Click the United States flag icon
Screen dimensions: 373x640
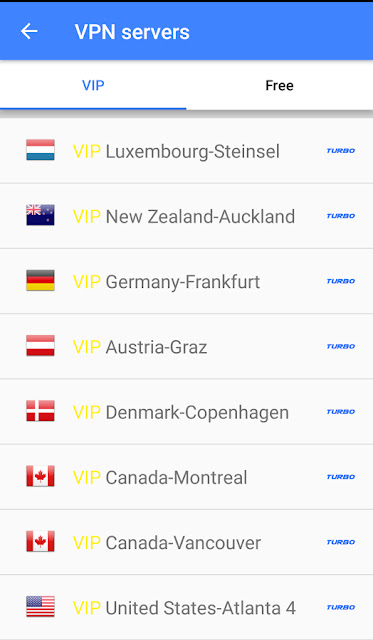tap(40, 607)
